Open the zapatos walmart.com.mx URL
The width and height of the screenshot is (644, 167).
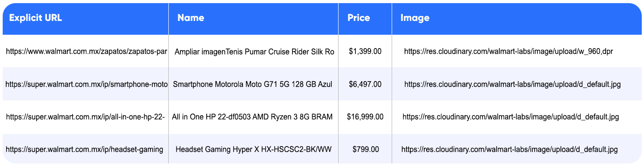pos(87,52)
